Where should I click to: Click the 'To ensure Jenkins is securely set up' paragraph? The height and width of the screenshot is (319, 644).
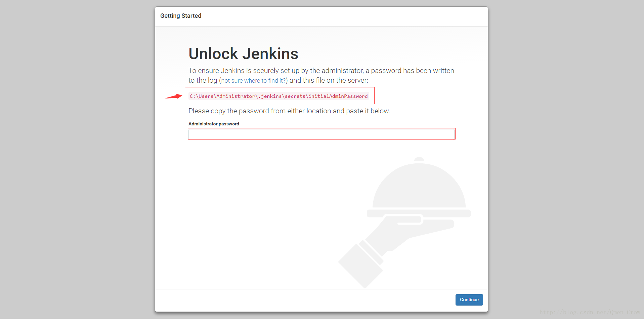click(x=321, y=75)
